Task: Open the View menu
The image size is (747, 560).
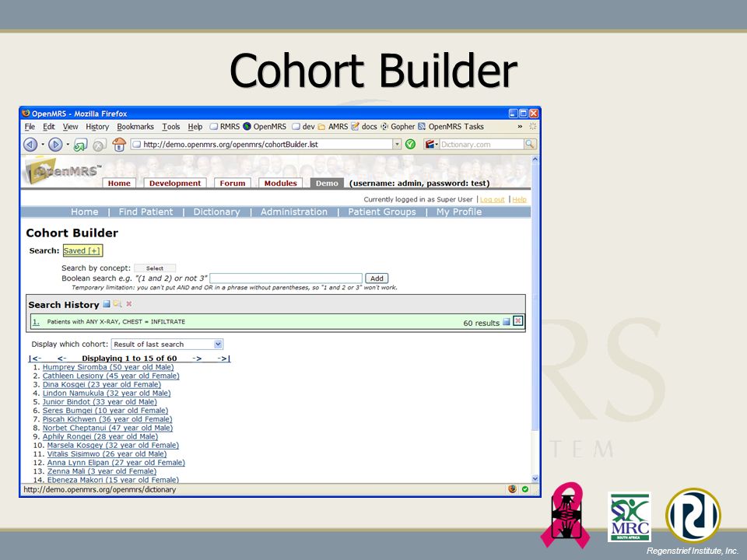Action: [70, 127]
